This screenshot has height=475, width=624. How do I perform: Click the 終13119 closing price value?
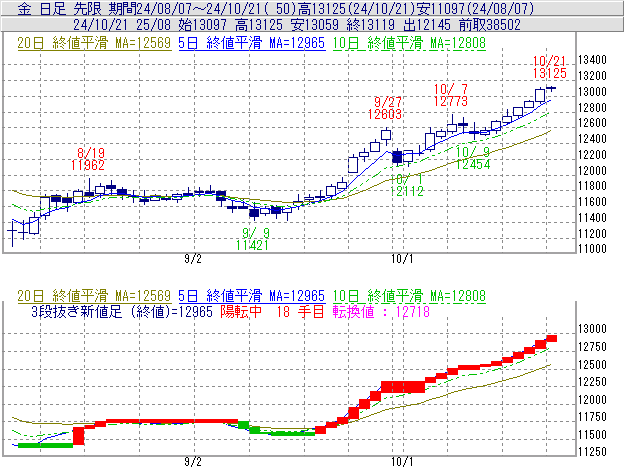tap(370, 25)
